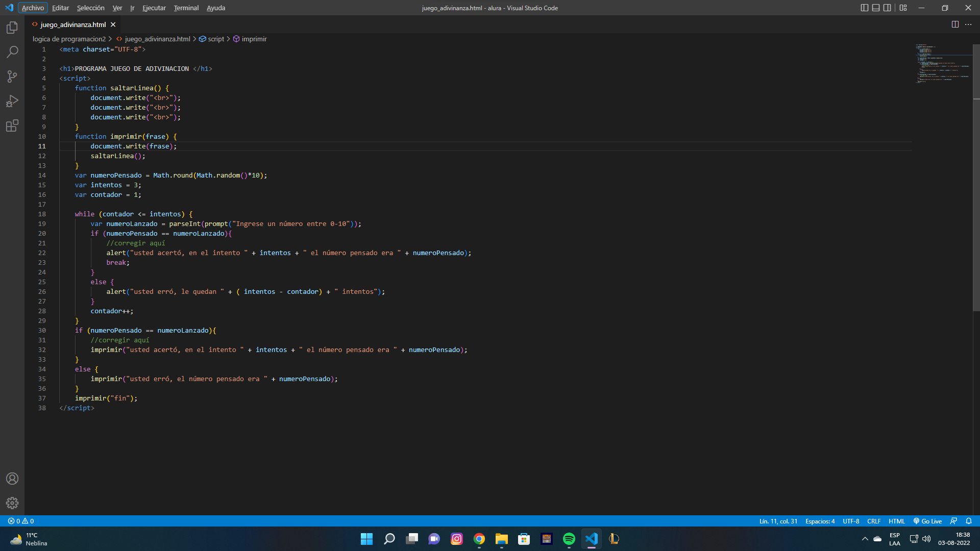
Task: Click the 'break;' statement
Action: [118, 262]
